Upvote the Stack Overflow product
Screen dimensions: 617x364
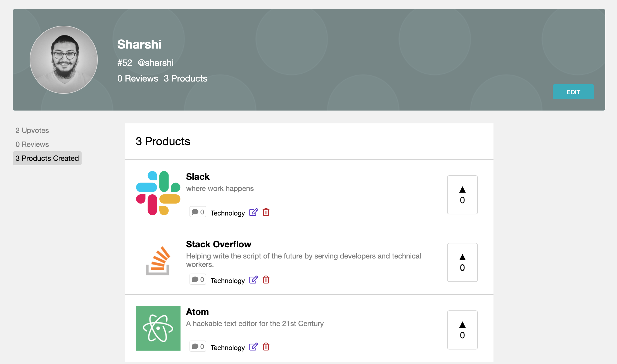click(462, 262)
